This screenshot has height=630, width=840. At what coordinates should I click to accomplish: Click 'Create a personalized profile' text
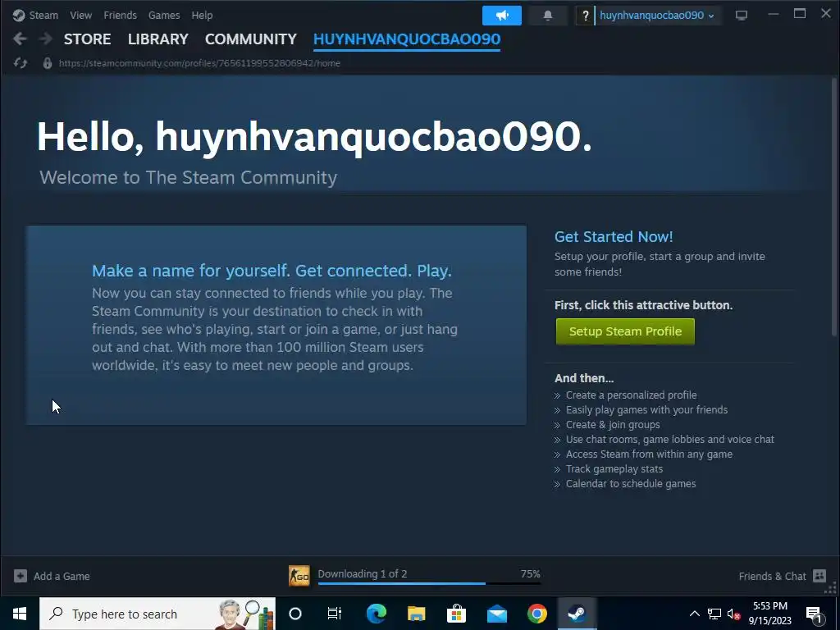[x=631, y=395]
